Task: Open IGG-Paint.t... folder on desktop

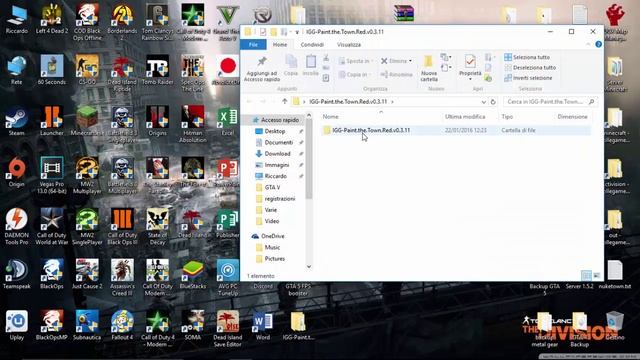Action: point(298,325)
